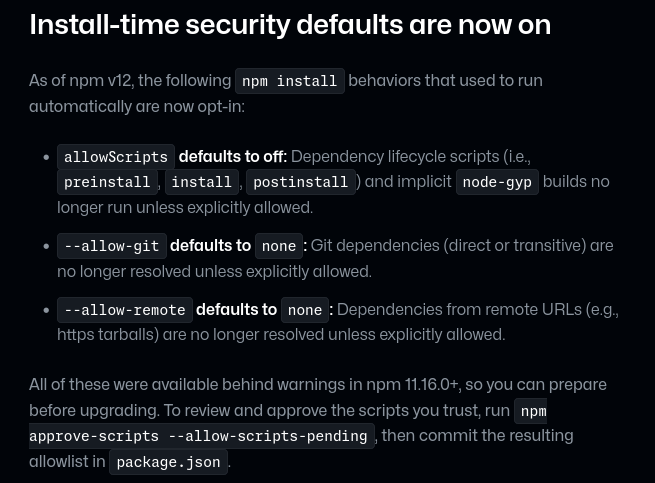This screenshot has height=483, width=655.
Task: Click the package.json code snippet
Action: click(x=168, y=462)
